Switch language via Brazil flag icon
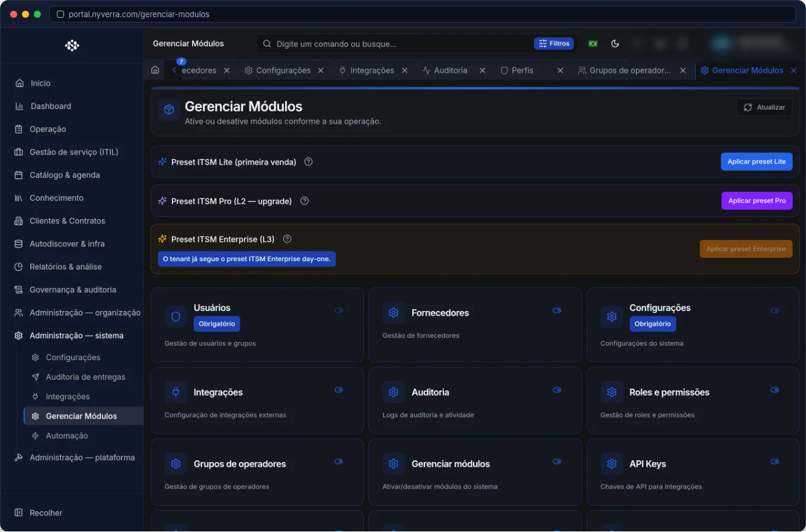 coord(593,44)
